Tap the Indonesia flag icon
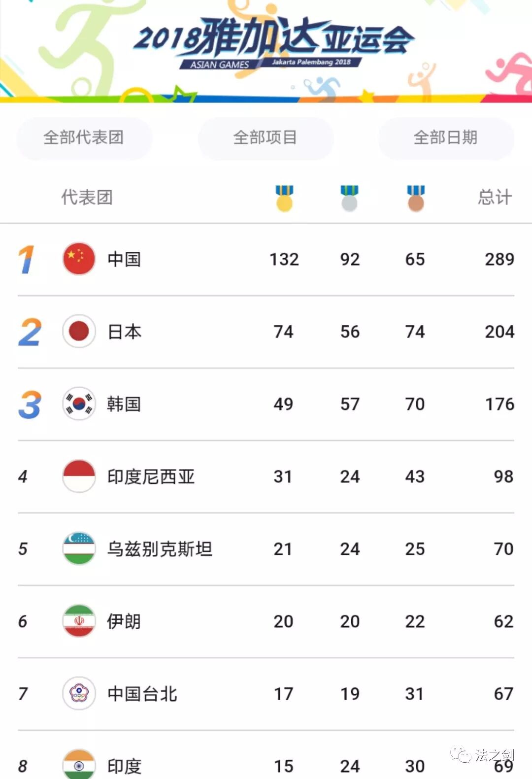This screenshot has width=532, height=779. [x=79, y=476]
